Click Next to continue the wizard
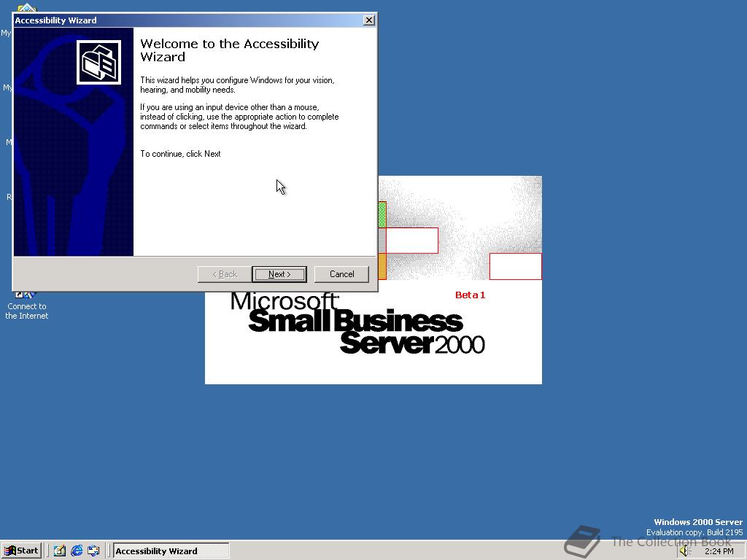Viewport: 747px width, 560px height. pyautogui.click(x=279, y=274)
